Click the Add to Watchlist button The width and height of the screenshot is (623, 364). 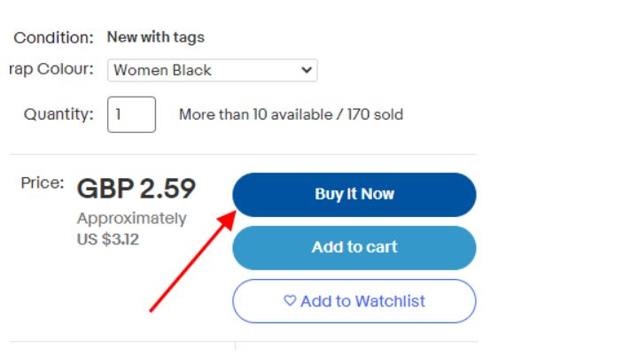(354, 302)
